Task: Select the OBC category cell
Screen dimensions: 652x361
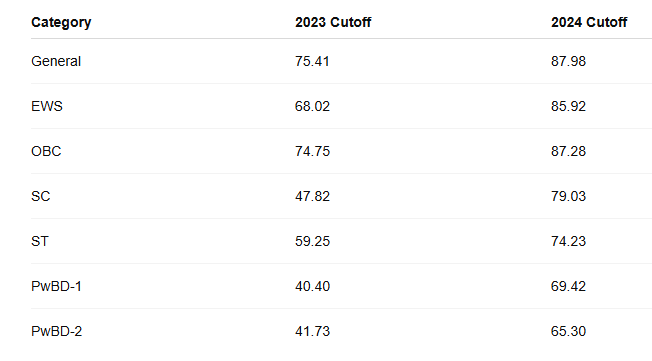Action: click(46, 151)
